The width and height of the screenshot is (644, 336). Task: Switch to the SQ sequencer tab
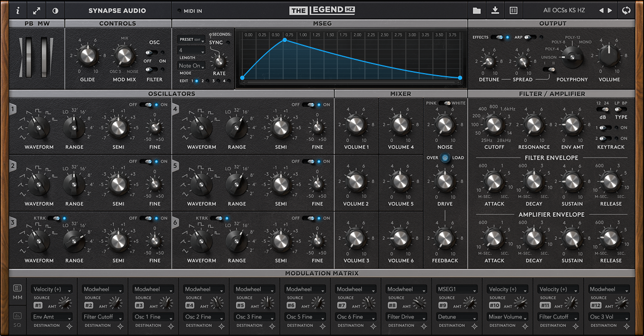point(17,319)
